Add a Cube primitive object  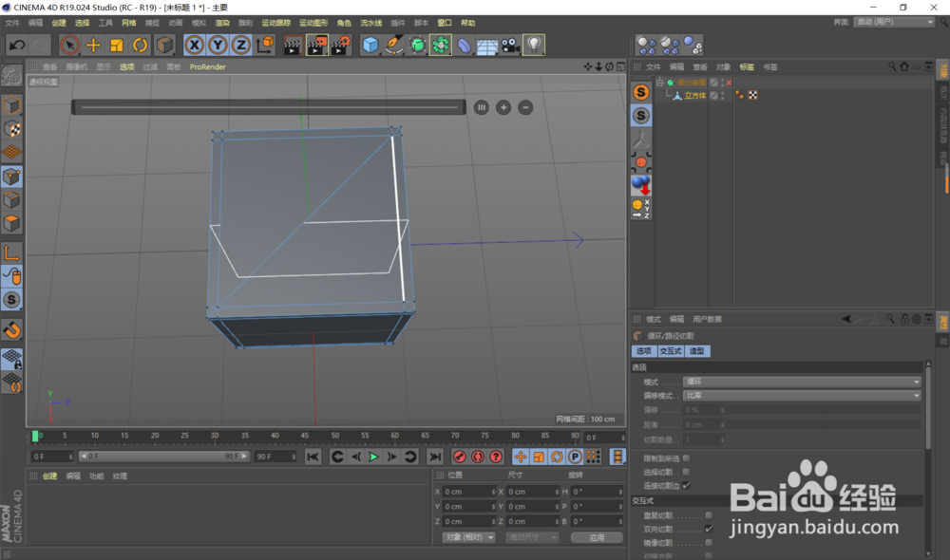(370, 45)
